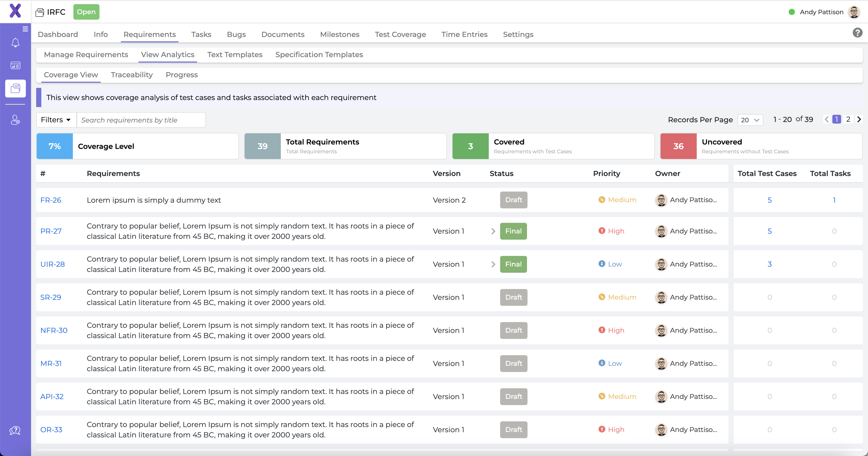This screenshot has height=456, width=868.
Task: Select the projects folder icon in the sidebar
Action: coord(15,88)
